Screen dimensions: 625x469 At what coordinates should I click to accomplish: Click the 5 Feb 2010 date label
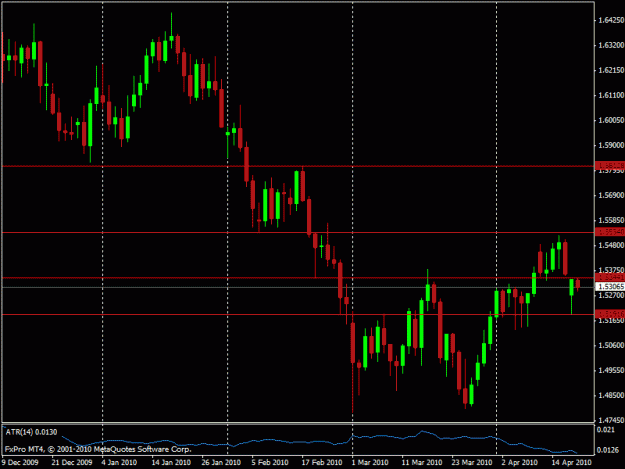click(270, 462)
